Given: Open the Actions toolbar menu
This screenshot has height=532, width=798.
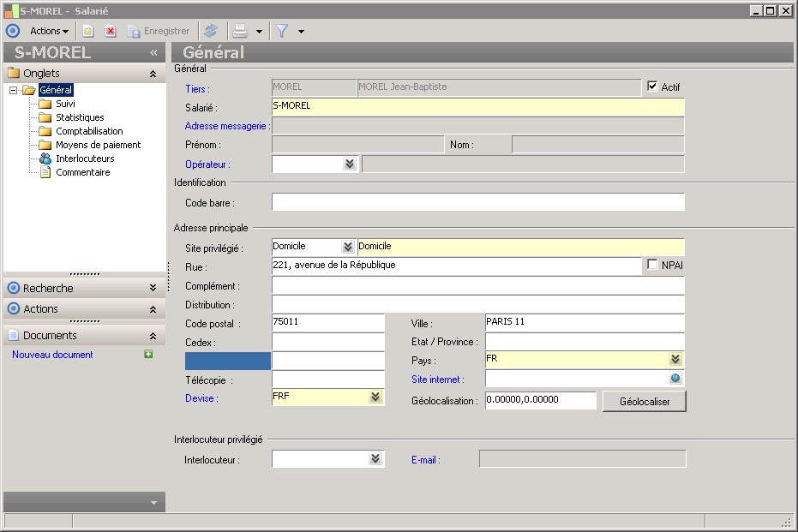Looking at the screenshot, I should point(49,31).
